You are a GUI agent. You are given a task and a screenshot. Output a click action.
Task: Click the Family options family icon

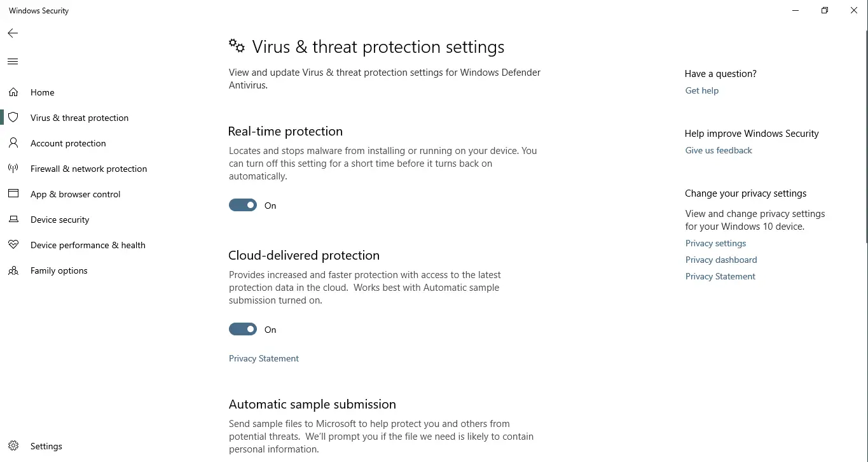[13, 270]
